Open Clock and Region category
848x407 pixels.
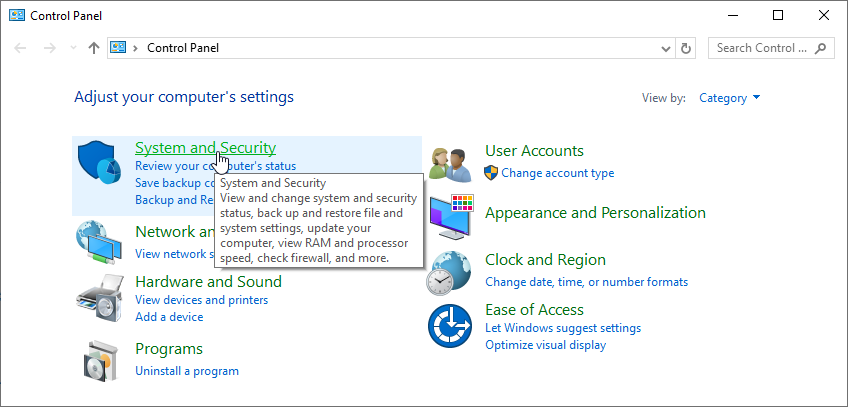[x=545, y=260]
